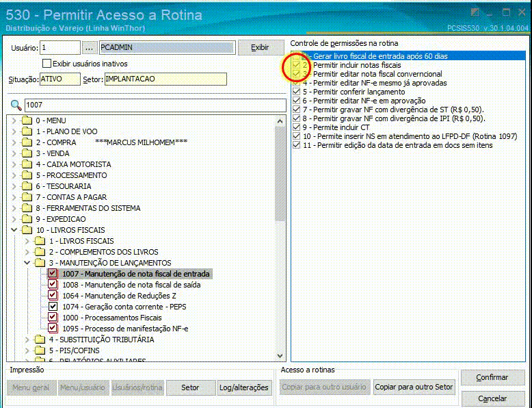This screenshot has height=408, width=532.
Task: Click tree scrollbar down arrow
Action: (280, 356)
